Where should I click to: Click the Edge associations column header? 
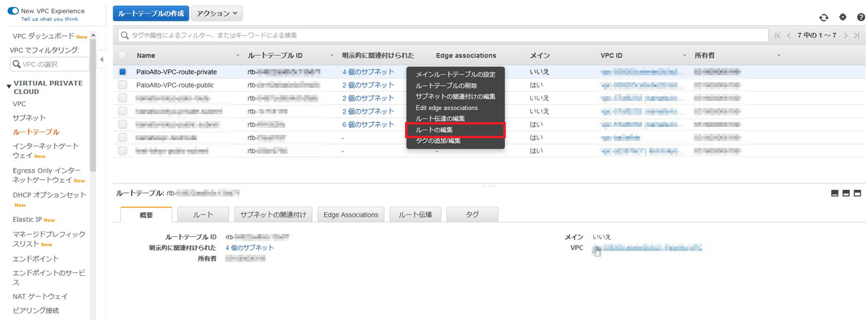coord(466,56)
